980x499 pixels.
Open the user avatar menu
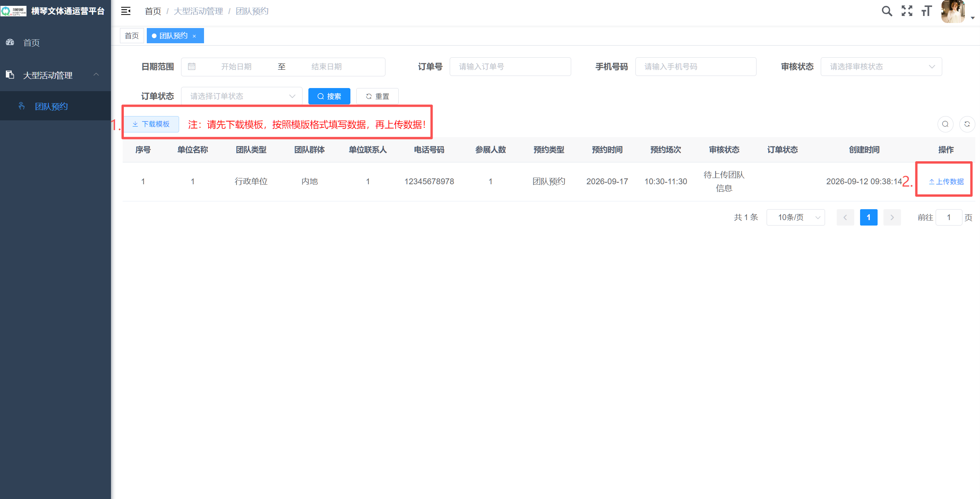[x=953, y=11]
